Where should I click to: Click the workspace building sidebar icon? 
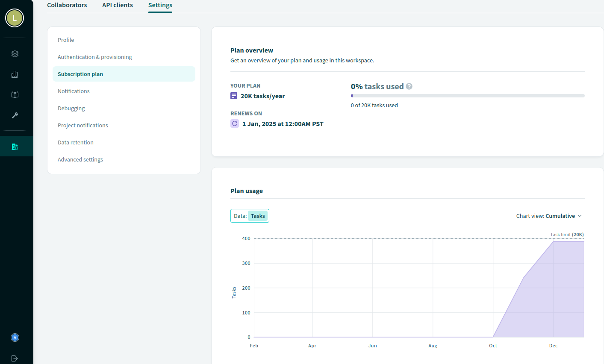[15, 147]
